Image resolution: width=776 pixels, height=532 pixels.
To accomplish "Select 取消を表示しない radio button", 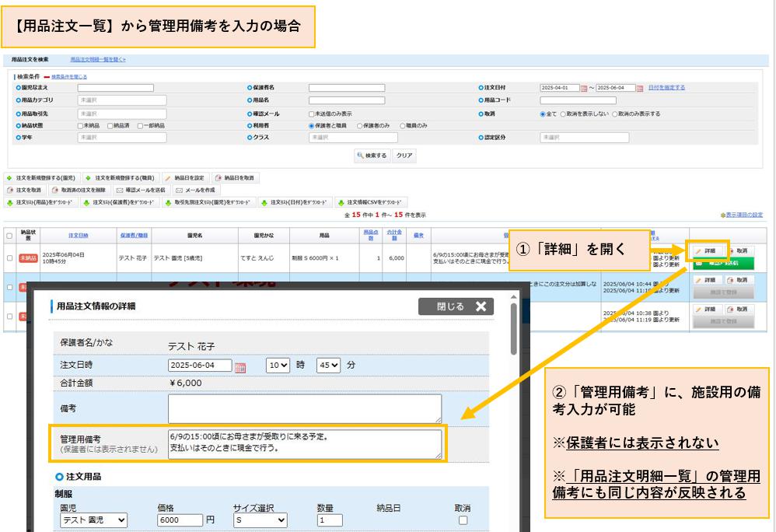I will 565,114.
